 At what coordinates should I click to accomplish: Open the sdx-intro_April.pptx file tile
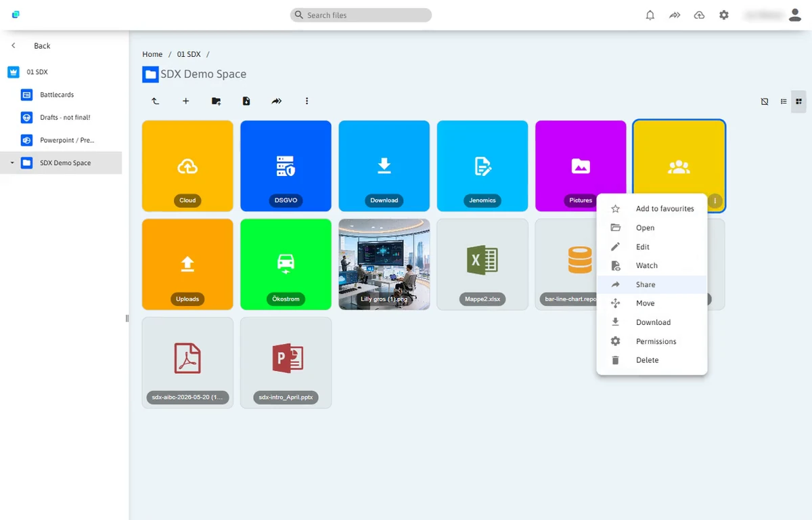286,362
